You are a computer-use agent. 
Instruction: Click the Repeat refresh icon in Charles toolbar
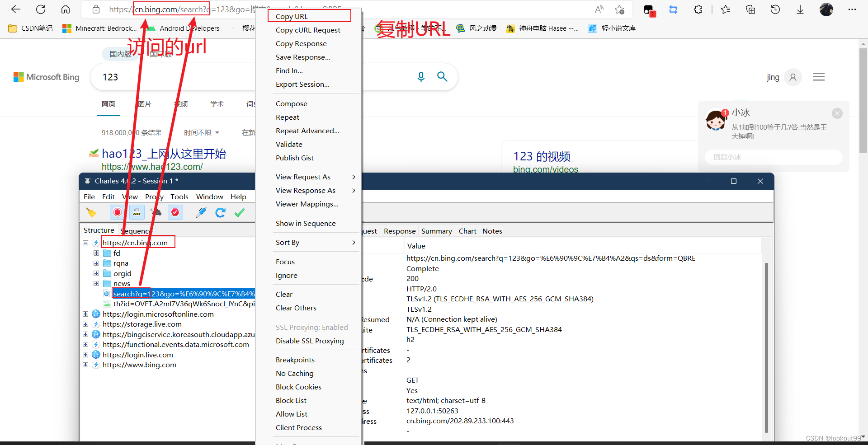tap(221, 212)
